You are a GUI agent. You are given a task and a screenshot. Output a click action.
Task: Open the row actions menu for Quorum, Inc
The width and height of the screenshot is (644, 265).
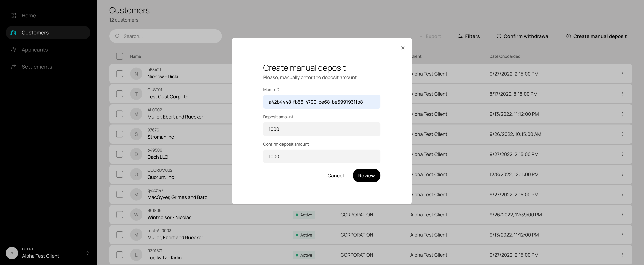[622, 174]
